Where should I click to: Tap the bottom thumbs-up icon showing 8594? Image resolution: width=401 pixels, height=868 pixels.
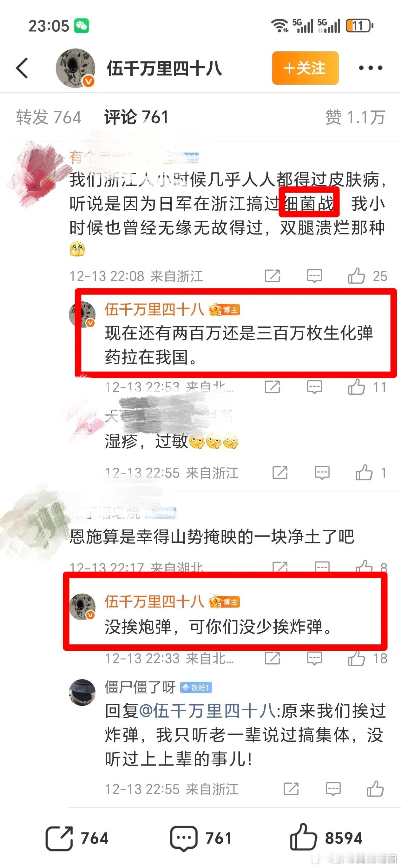pos(303,837)
